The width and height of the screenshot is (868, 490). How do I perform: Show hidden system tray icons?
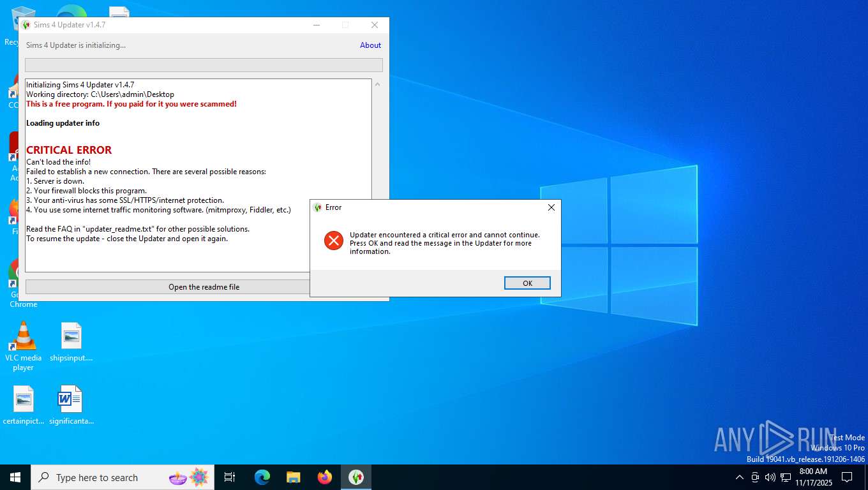coord(740,477)
